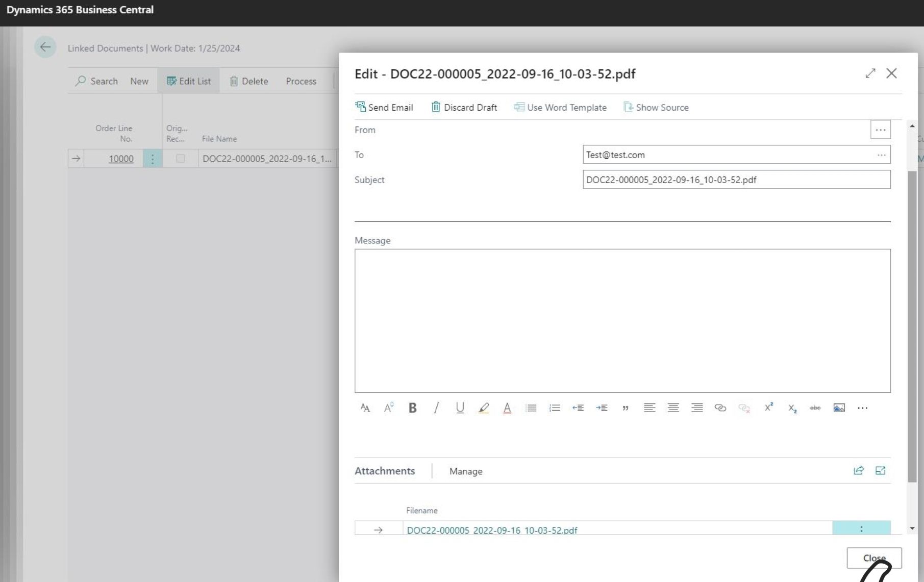The width and height of the screenshot is (924, 582).
Task: Click the Discard Draft trash icon
Action: [436, 107]
